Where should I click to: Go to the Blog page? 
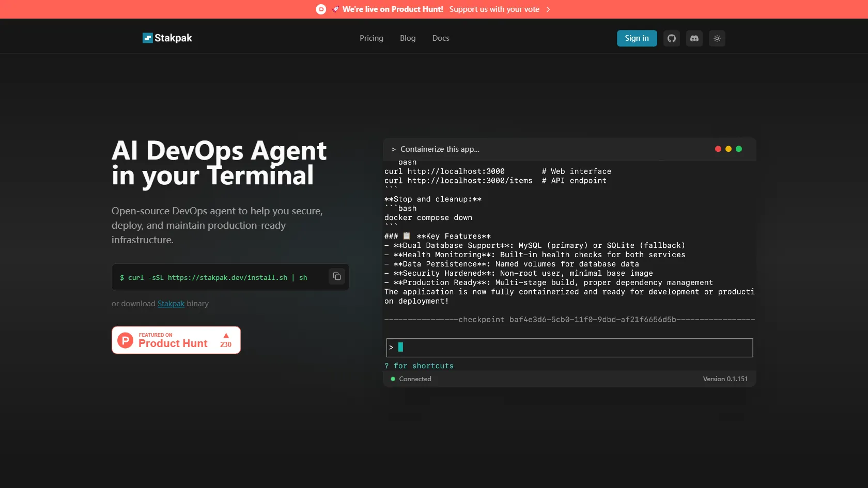pyautogui.click(x=407, y=38)
